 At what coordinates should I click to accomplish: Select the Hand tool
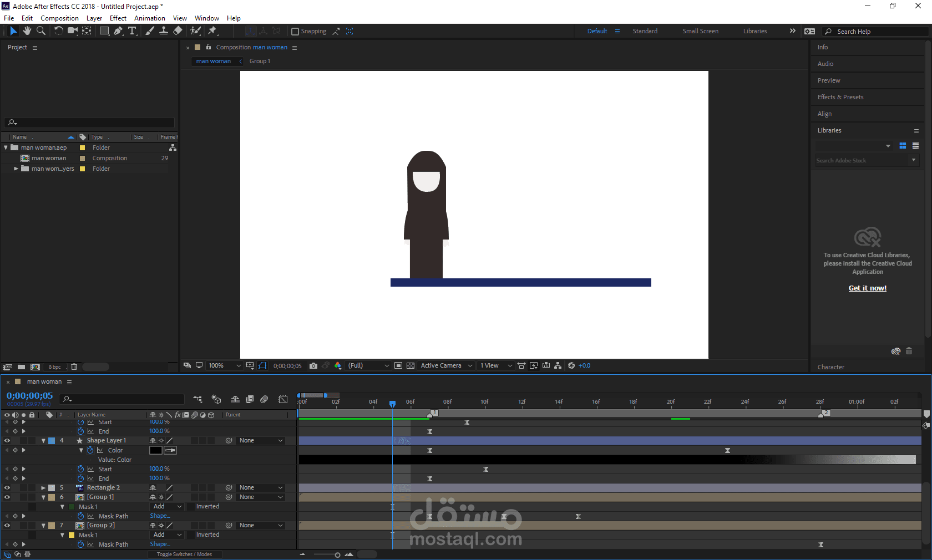click(x=27, y=31)
